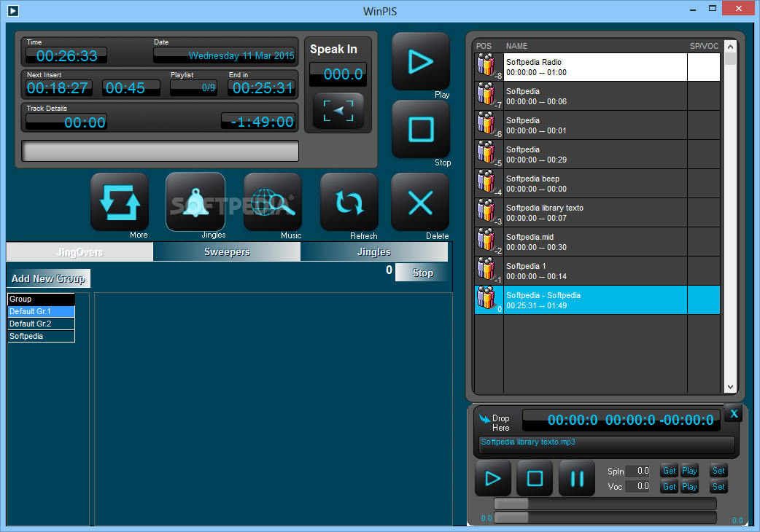Select Softpedia - Softpedia playlist row

point(597,300)
